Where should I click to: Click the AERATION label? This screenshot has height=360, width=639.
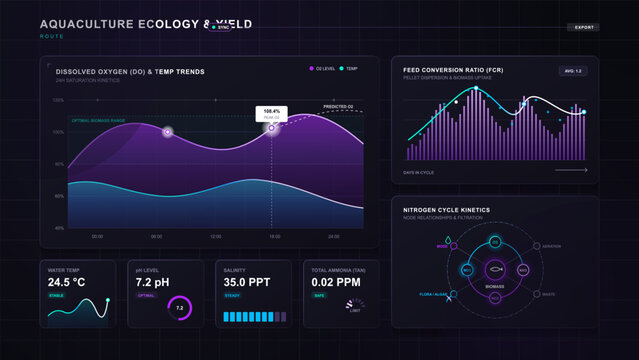click(x=551, y=246)
